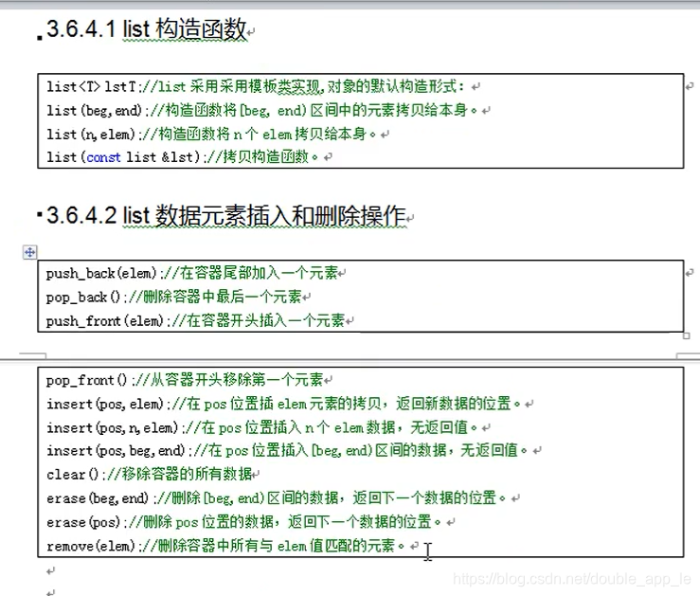Click the line 'list(n,elem)' constructor
The image size is (700, 596).
tap(211, 134)
